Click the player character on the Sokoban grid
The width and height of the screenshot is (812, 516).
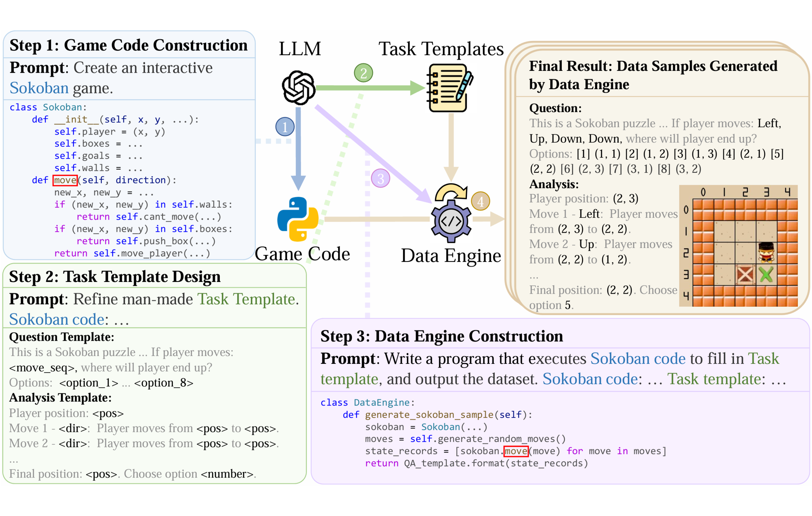click(x=766, y=253)
